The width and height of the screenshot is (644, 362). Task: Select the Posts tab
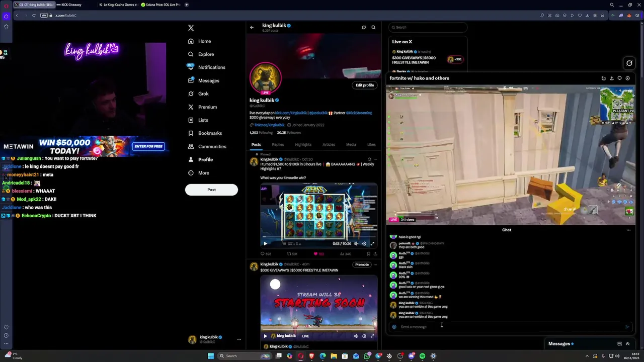[x=256, y=145]
